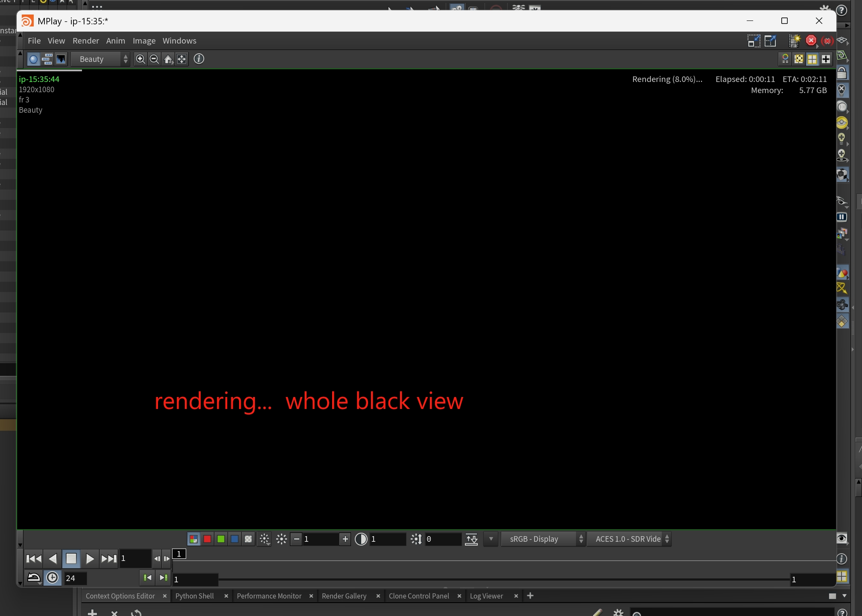The width and height of the screenshot is (862, 616).
Task: Click the zoom in magnifier icon
Action: [x=140, y=59]
